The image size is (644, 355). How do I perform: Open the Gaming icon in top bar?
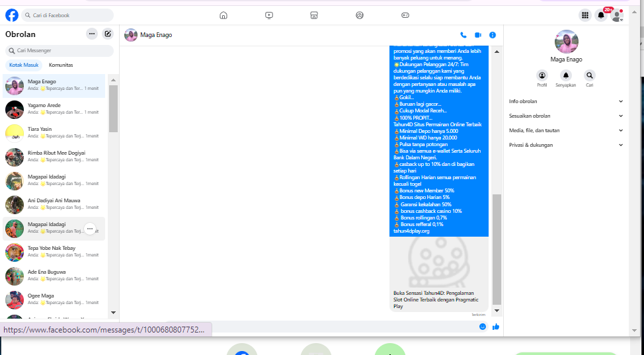tap(405, 15)
